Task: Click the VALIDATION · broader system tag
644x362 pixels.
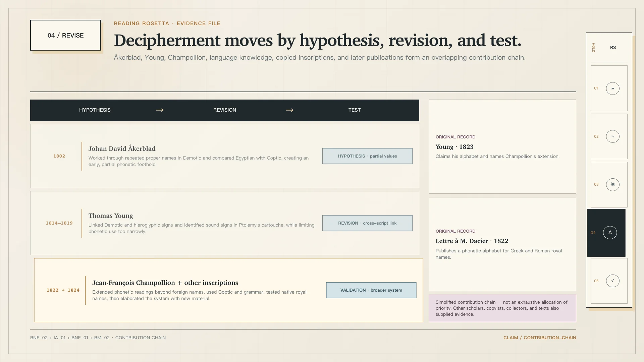Action: click(x=371, y=290)
